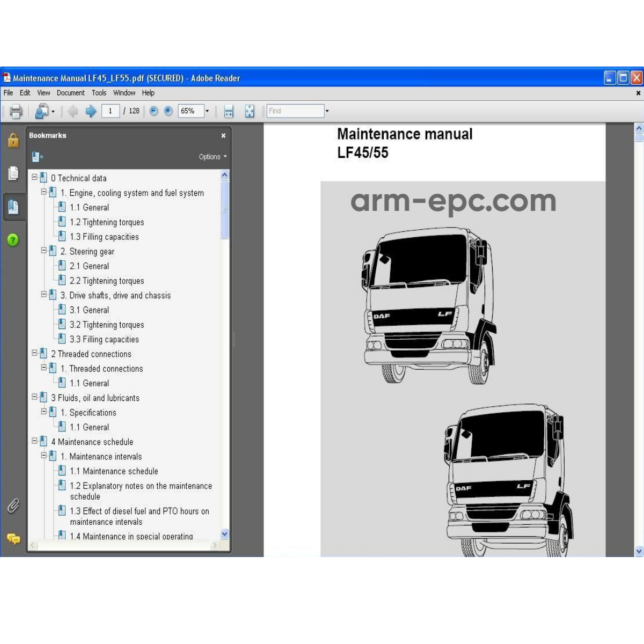Open search tool dropdown arrow
Image resolution: width=644 pixels, height=644 pixels.
pyautogui.click(x=53, y=112)
